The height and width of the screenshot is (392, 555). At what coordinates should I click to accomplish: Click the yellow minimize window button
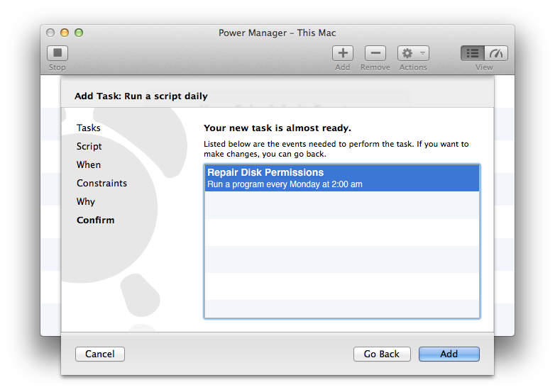coord(65,33)
